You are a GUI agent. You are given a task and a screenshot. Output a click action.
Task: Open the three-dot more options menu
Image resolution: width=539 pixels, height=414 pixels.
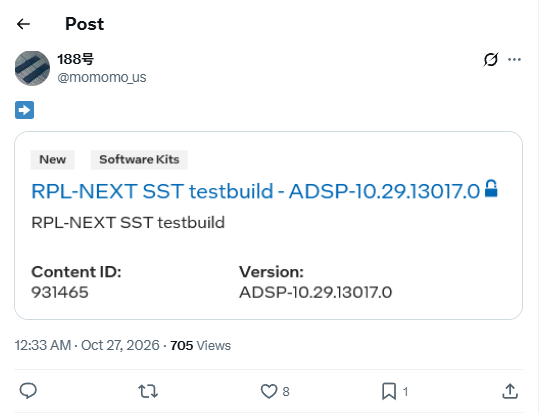pos(514,59)
